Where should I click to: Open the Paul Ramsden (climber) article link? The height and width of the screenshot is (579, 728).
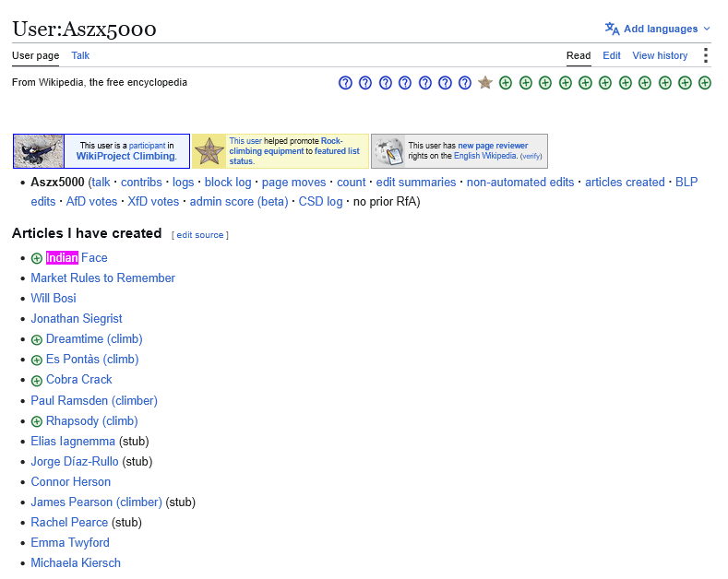tap(94, 401)
